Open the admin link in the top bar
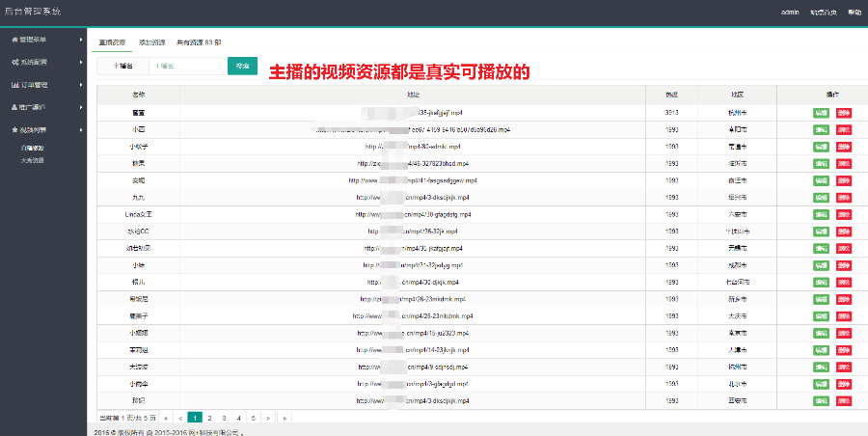The height and width of the screenshot is (436, 868). (x=789, y=13)
